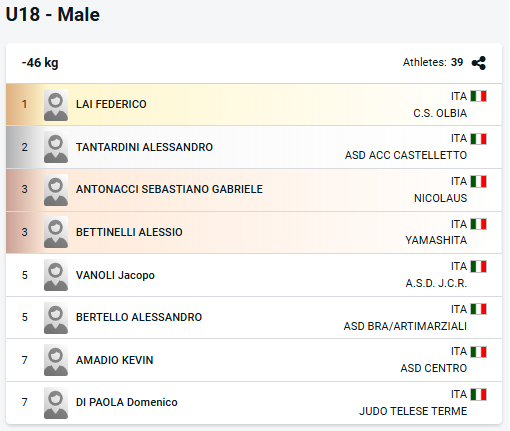510x431 pixels.
Task: Click the Italian flag beside C.S. OLBIA
Action: pyautogui.click(x=479, y=96)
